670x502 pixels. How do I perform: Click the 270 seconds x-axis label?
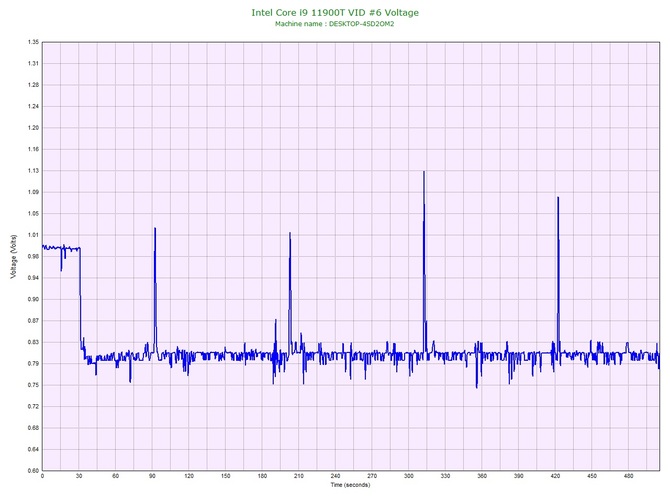pos(372,476)
